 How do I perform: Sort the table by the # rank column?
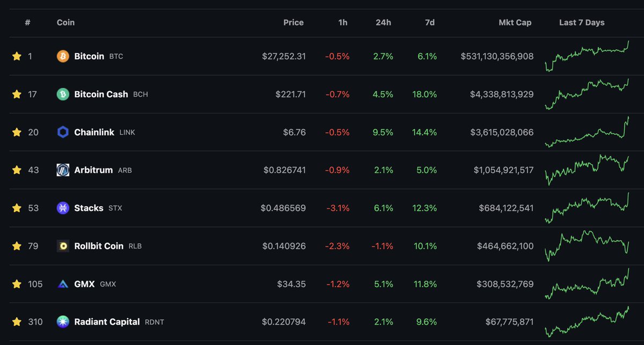pyautogui.click(x=27, y=23)
